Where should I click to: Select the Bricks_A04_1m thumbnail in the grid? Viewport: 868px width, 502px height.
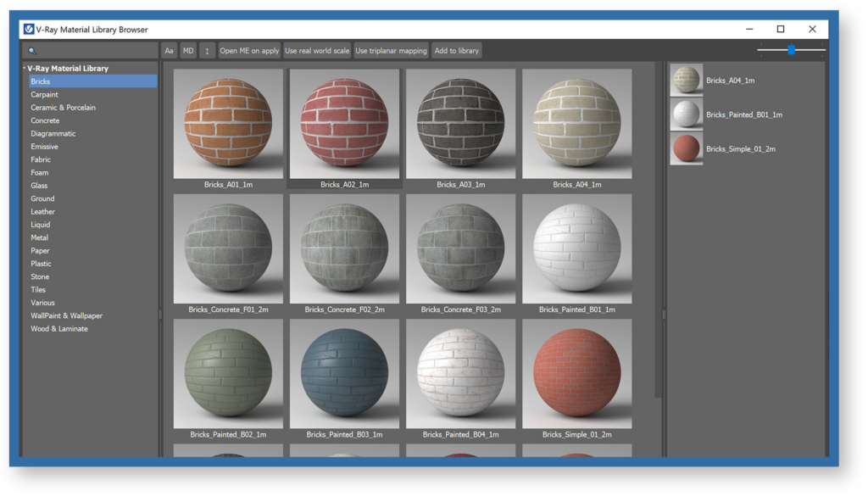click(x=576, y=124)
